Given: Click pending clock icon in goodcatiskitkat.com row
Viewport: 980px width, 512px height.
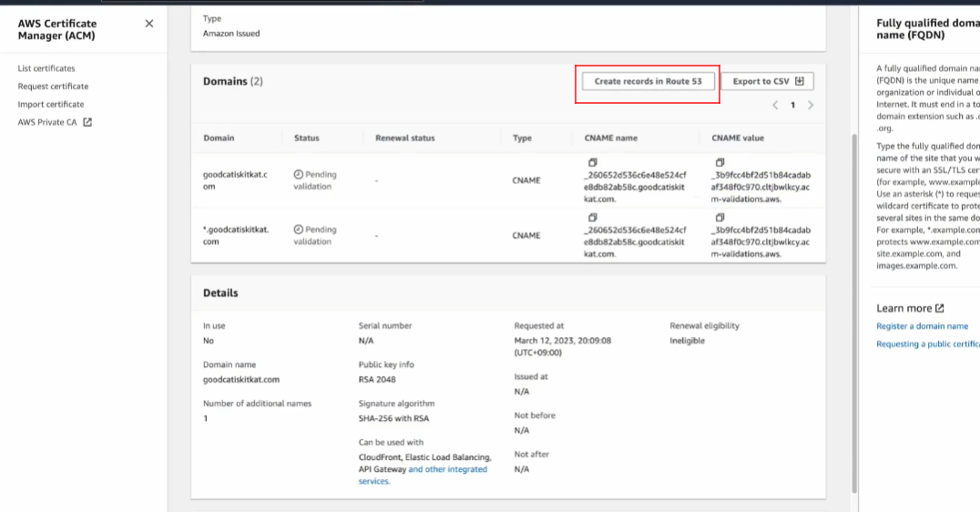Looking at the screenshot, I should [x=299, y=174].
